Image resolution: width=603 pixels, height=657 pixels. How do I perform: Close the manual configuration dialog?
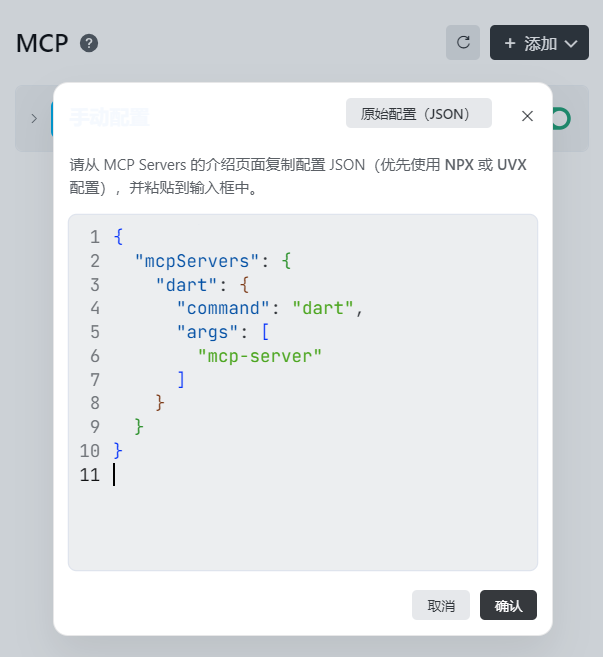point(527,116)
